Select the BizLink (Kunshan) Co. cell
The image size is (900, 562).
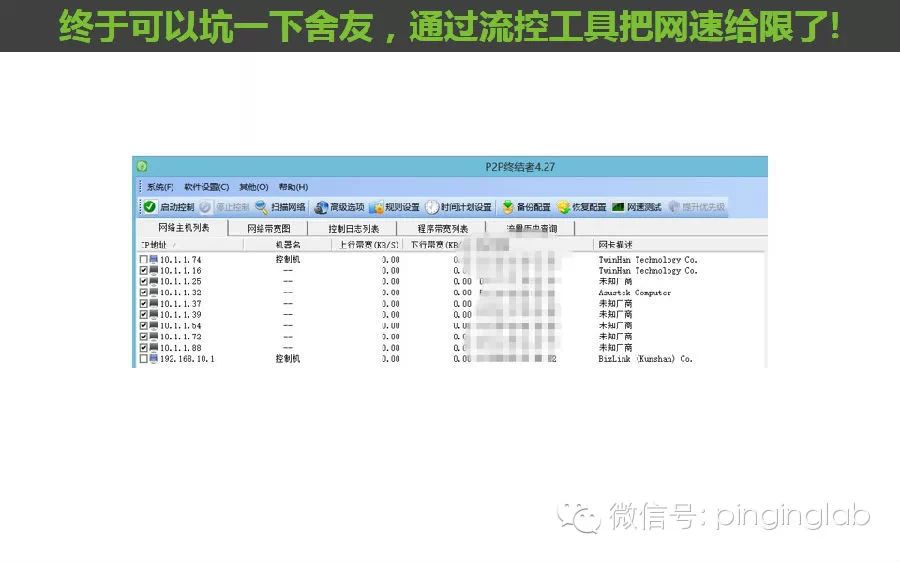coord(646,359)
